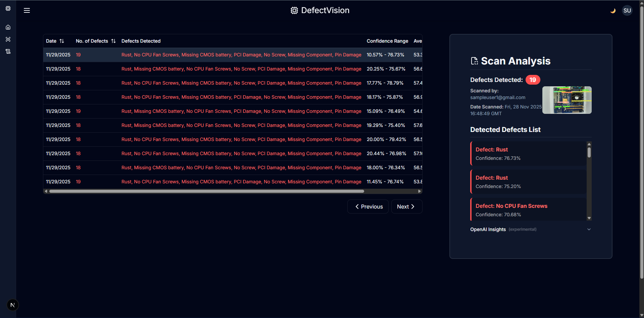The image size is (644, 318).
Task: Sort the table by Date column
Action: pos(55,41)
